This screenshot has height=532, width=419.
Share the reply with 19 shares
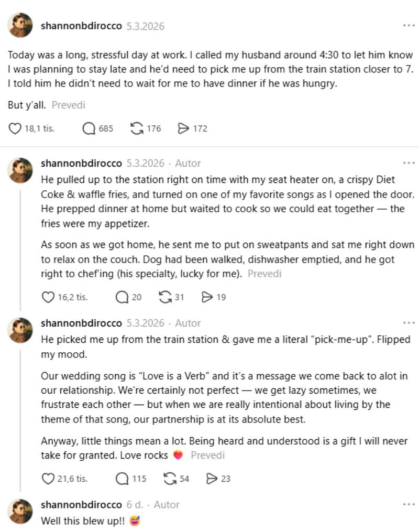[207, 297]
